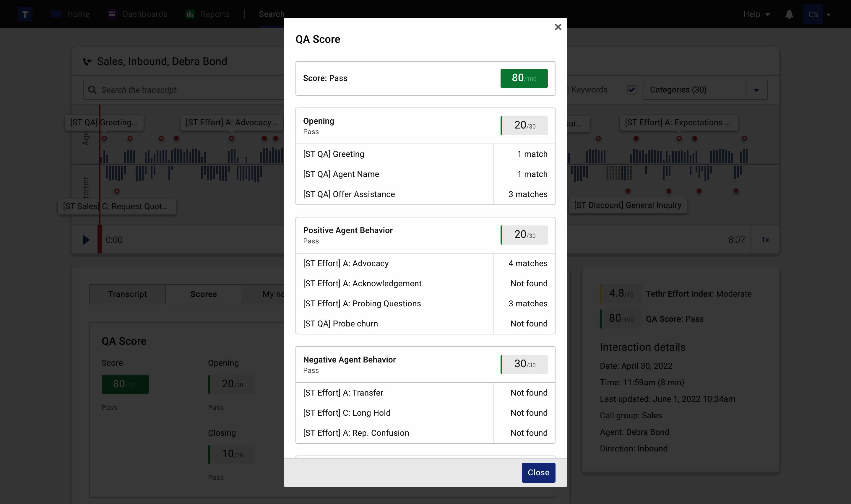The height and width of the screenshot is (504, 851).
Task: Toggle the Negative Agent Behavior Pass state
Action: 311,370
